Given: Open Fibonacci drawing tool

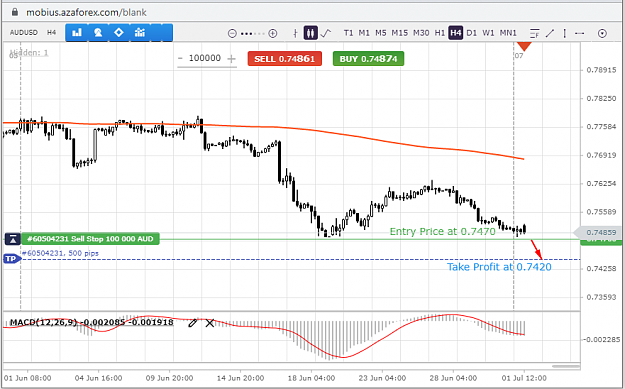Looking at the screenshot, I should tap(535, 33).
